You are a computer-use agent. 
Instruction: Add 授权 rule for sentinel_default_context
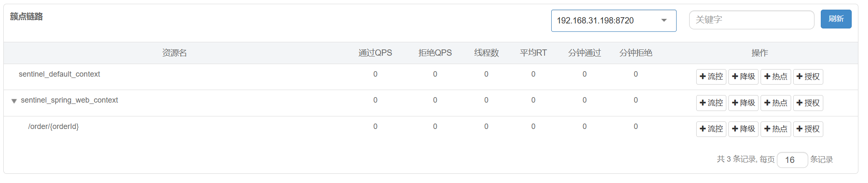tap(808, 77)
